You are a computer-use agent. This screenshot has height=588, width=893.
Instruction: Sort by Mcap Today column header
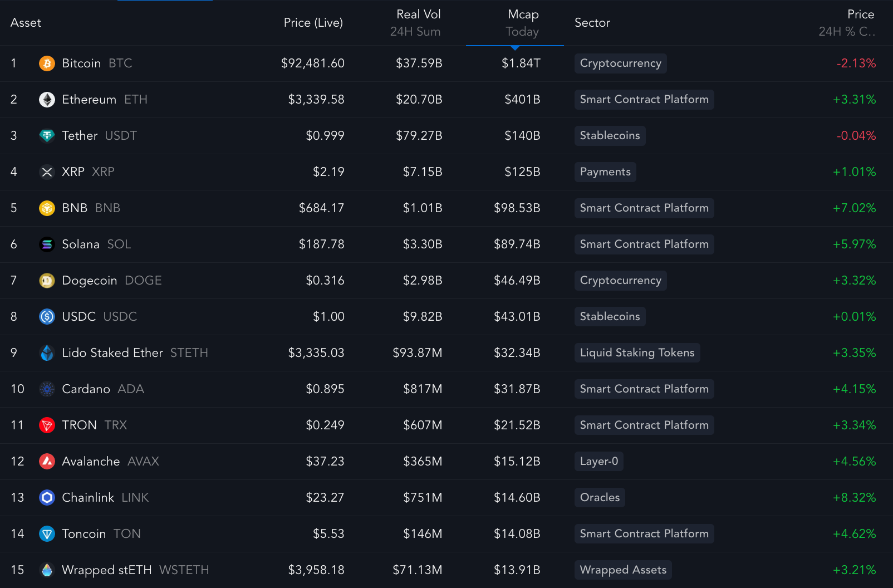522,23
